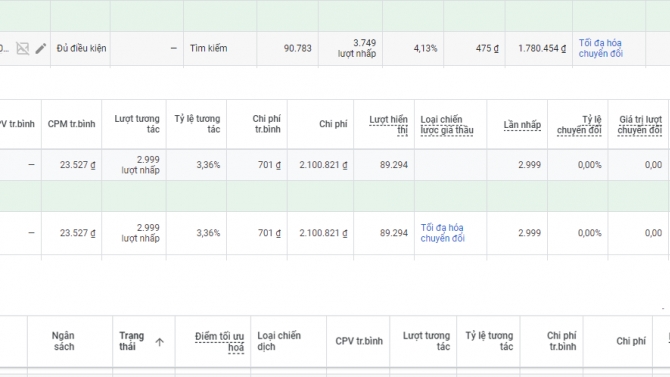Click the Tìm kiếm campaign type cell
Image resolution: width=670 pixels, height=377 pixels.
[x=209, y=48]
